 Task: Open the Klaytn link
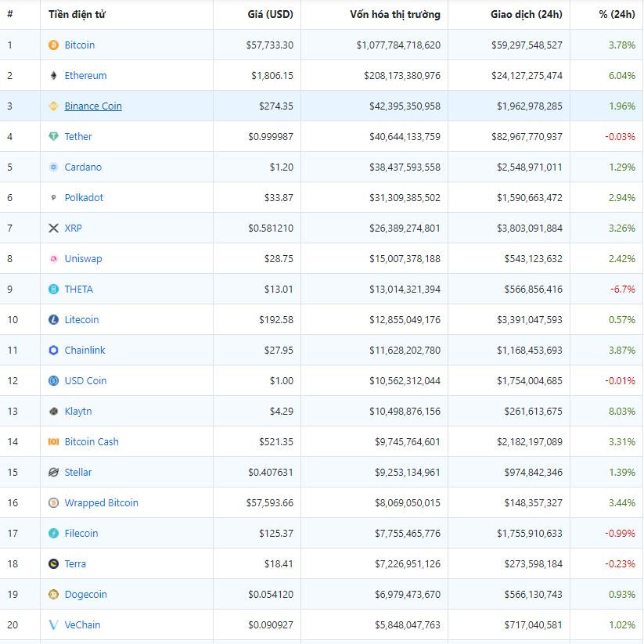pyautogui.click(x=78, y=412)
